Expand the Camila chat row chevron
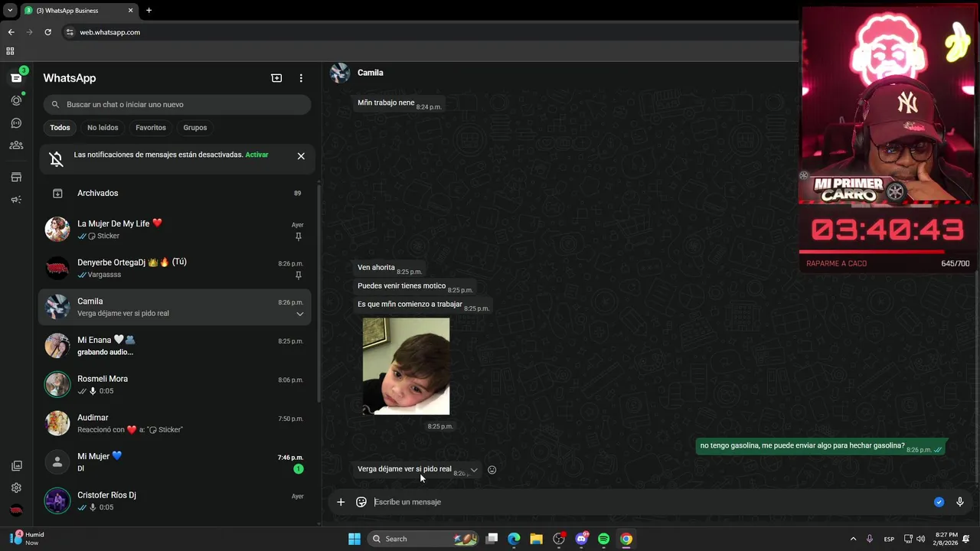980x551 pixels. click(299, 314)
